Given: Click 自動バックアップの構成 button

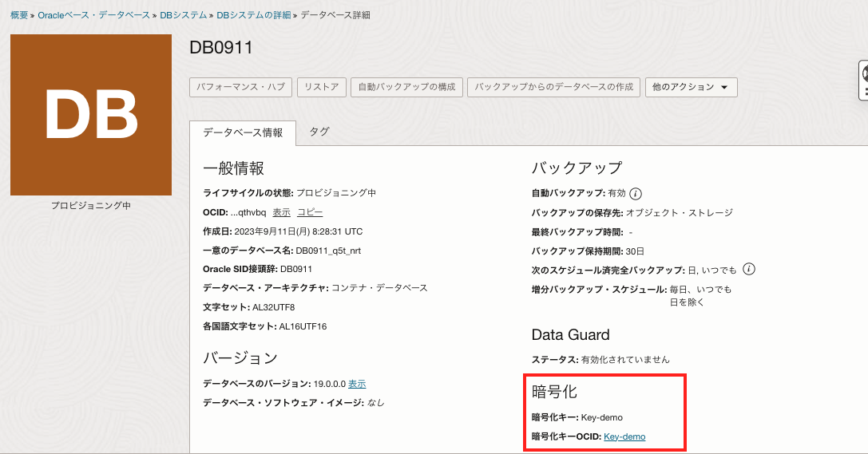Looking at the screenshot, I should point(406,87).
